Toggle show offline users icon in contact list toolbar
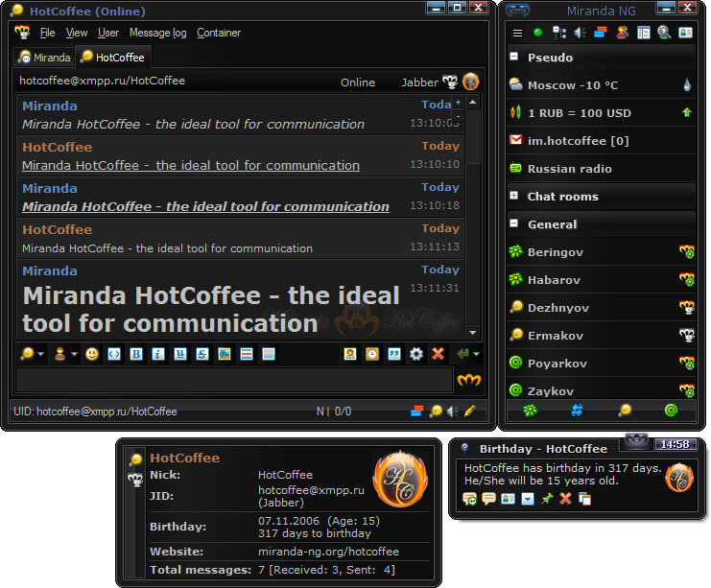711x588 pixels. (x=622, y=33)
